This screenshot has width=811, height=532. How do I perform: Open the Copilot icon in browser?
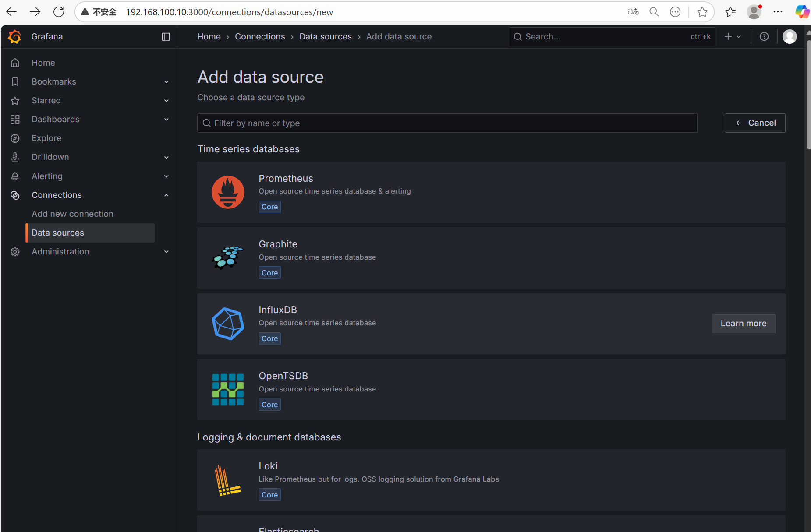[x=802, y=12]
